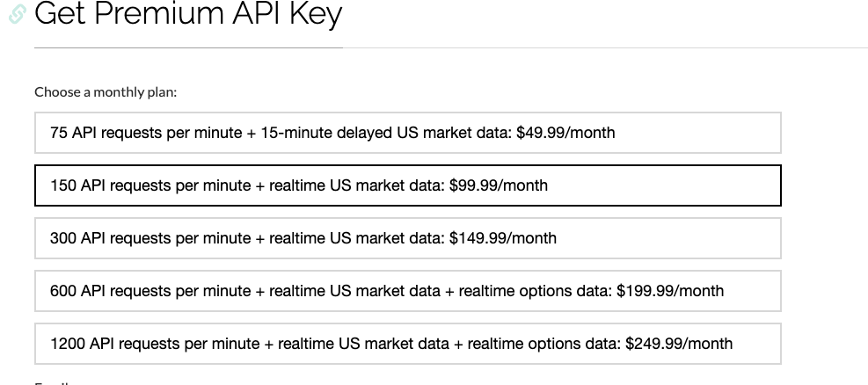Click the anchor link icon beside the heading
The image size is (868, 385).
pos(18,14)
